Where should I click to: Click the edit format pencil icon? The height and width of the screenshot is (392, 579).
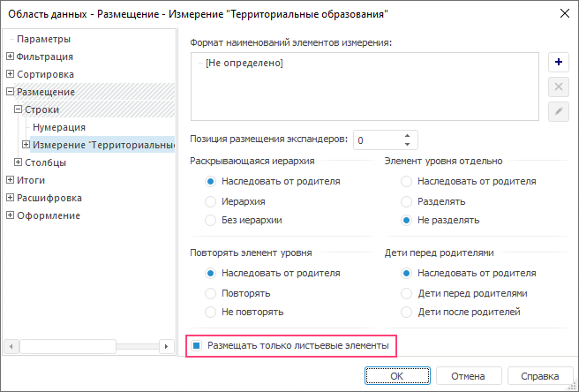pos(558,111)
